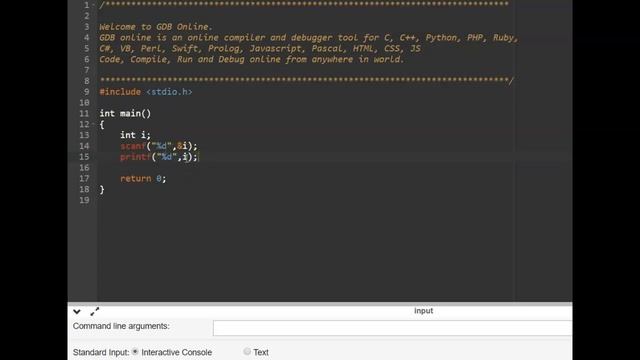Click the comment line starting with C#, VB
640x360 pixels.
pyautogui.click(x=260, y=49)
